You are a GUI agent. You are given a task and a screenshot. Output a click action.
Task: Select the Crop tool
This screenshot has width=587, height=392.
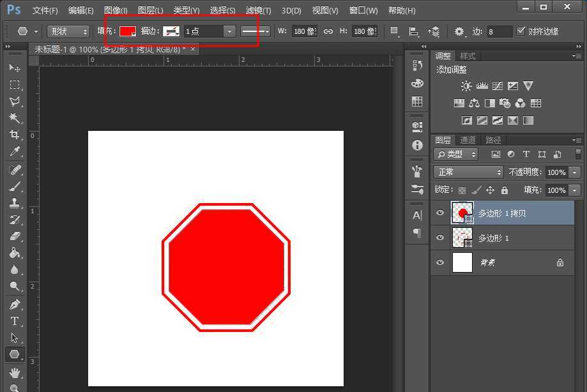(14, 135)
